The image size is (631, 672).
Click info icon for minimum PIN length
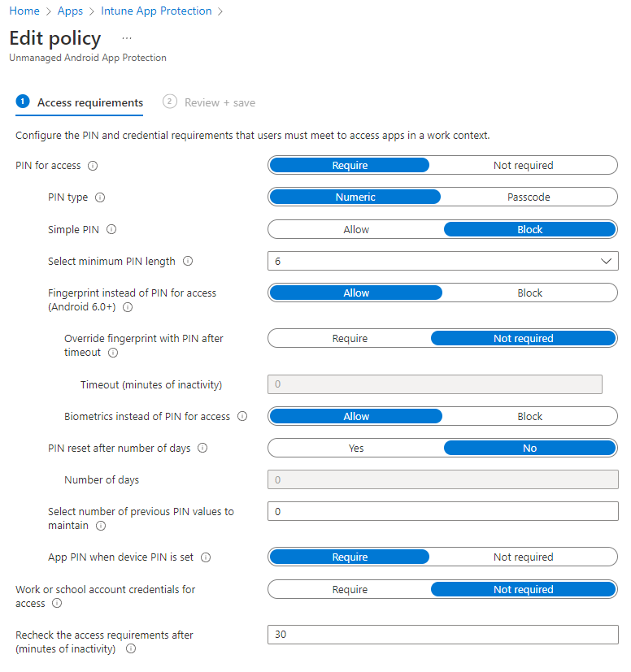click(188, 262)
